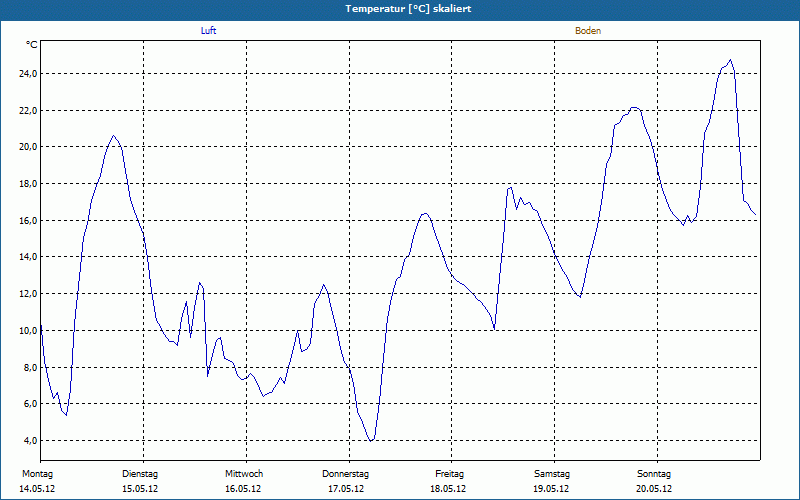Viewport: 800px width, 500px height.
Task: Select the 10,0 y-axis value
Action: [27, 330]
